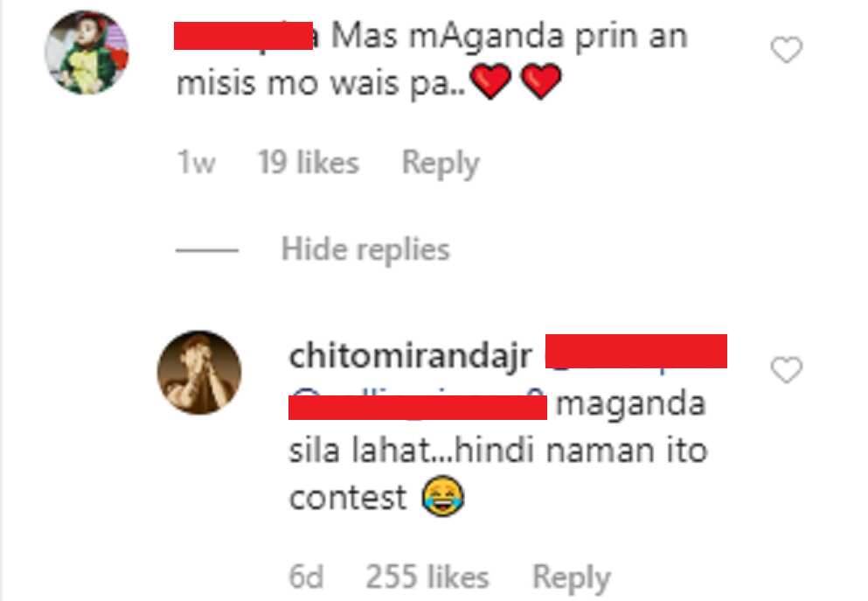The image size is (868, 601).
Task: Open chitomirandajr's sepia profile avatar
Action: pyautogui.click(x=199, y=372)
